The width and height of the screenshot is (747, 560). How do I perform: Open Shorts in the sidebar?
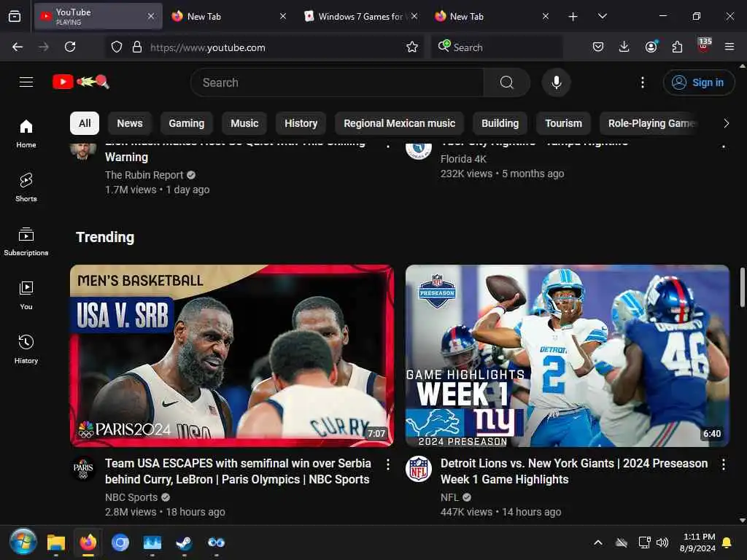point(26,187)
